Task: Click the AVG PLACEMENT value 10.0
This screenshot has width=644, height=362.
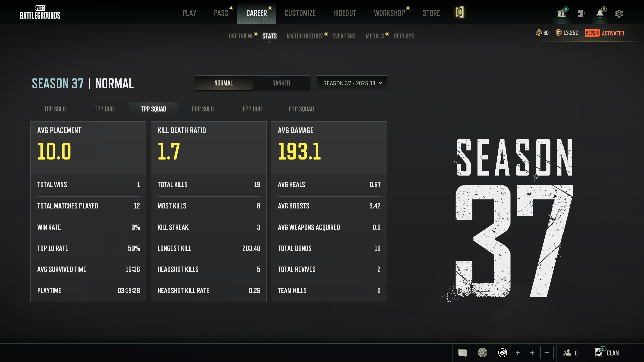Action: click(54, 151)
